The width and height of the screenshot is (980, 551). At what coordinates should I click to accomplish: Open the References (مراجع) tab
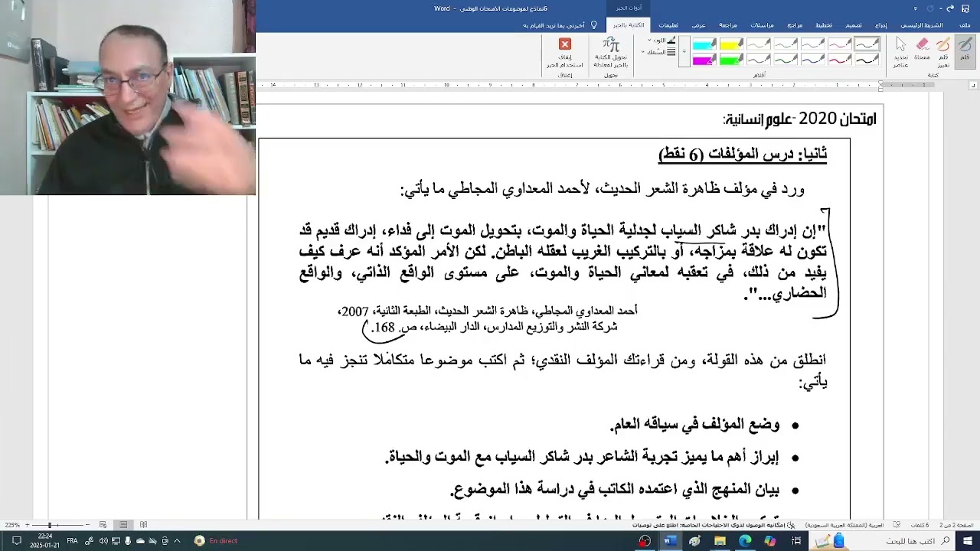[x=795, y=25]
